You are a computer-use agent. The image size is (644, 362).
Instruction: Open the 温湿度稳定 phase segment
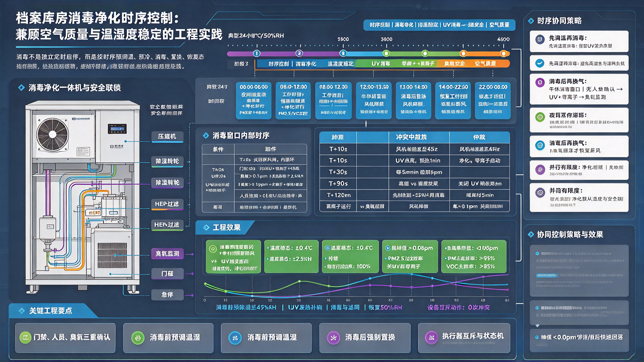click(x=341, y=64)
